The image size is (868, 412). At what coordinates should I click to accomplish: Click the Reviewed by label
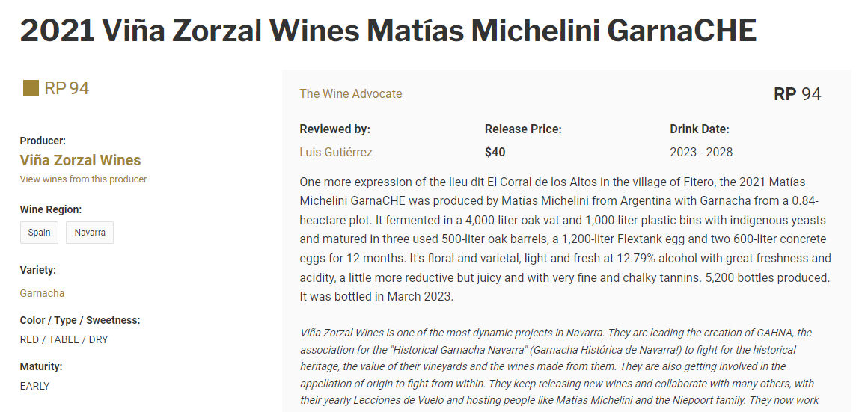335,129
